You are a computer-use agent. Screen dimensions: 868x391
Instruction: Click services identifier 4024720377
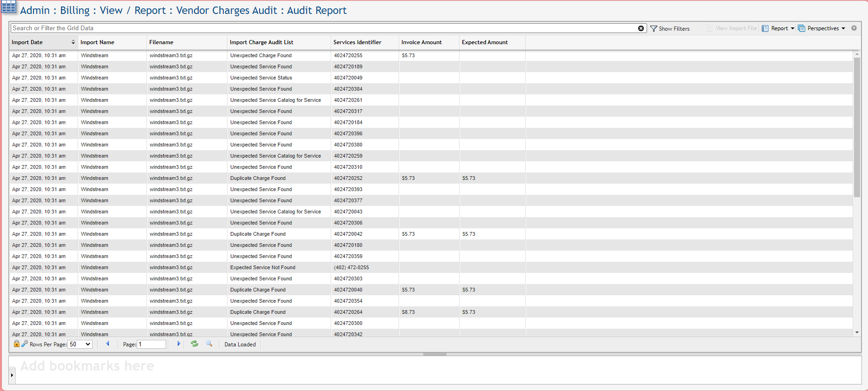(x=348, y=200)
